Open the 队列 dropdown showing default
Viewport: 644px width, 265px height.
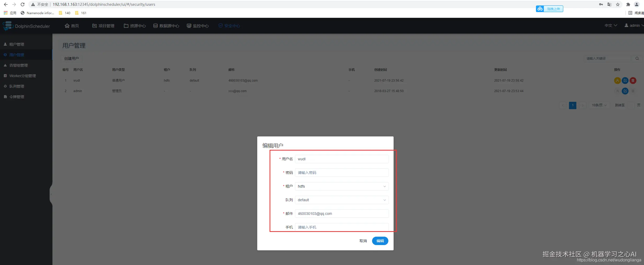point(342,200)
